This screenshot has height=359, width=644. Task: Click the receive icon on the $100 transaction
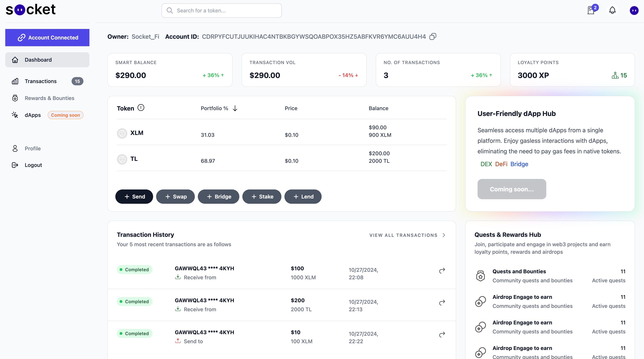pos(178,277)
